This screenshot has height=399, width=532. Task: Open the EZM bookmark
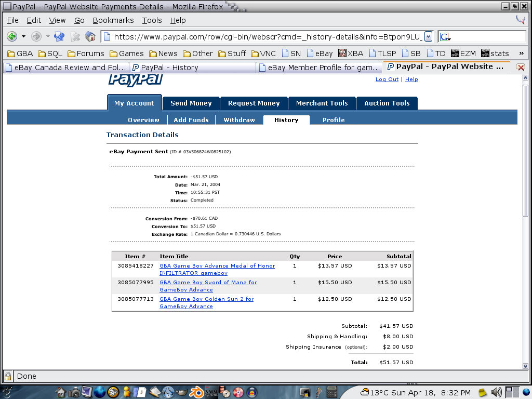pyautogui.click(x=463, y=54)
